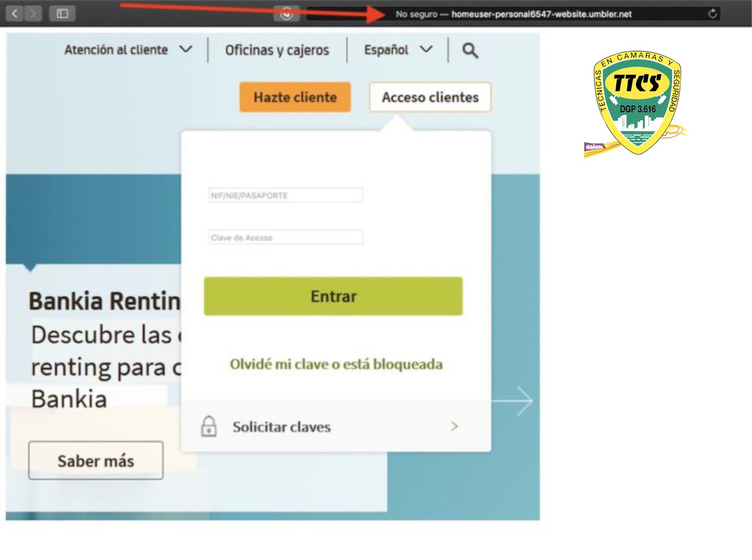Open Olvidé mi clave o está bloqueada
752x560 pixels.
pos(336,364)
